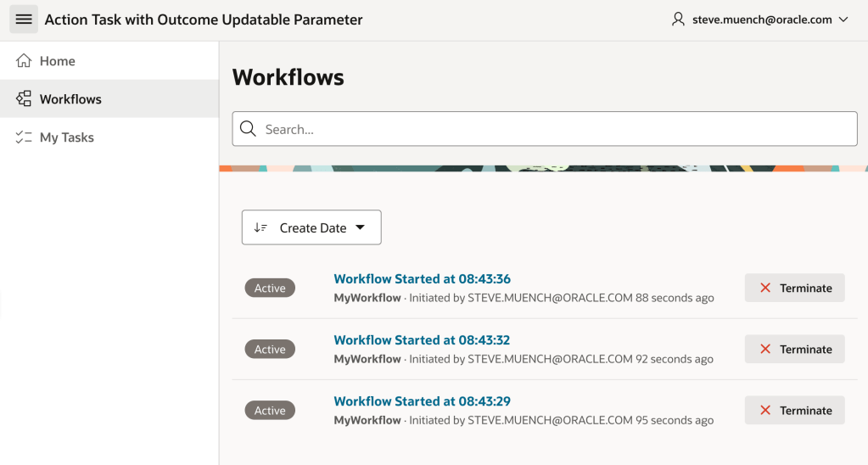Open Workflow Started at 08:43:32 link
Viewport: 868px width, 465px height.
click(422, 340)
